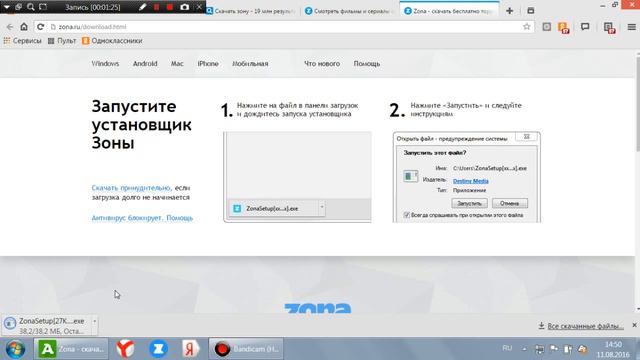The height and width of the screenshot is (360, 640).
Task: Stop the Bandicam recording
Action: click(170, 7)
